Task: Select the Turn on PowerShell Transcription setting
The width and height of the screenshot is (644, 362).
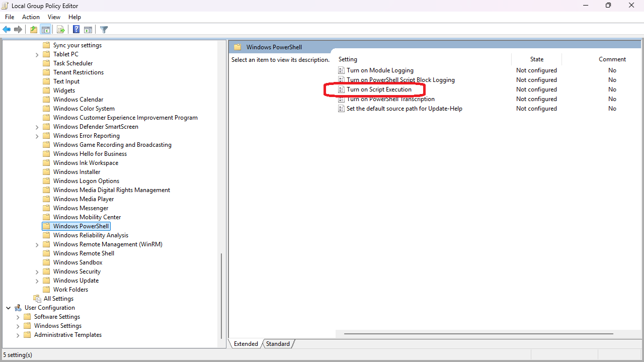Action: coord(390,99)
